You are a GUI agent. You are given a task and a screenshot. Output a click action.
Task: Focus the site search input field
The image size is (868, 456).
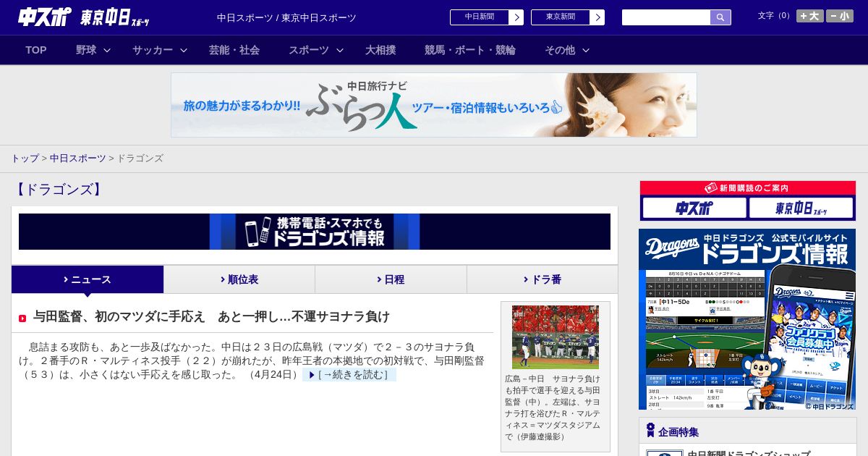pos(666,17)
